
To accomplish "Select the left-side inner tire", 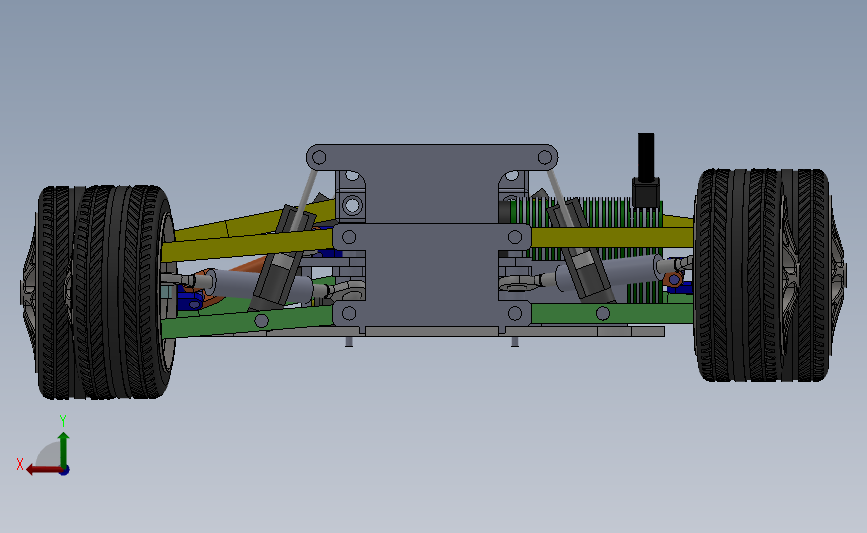I will [124, 292].
